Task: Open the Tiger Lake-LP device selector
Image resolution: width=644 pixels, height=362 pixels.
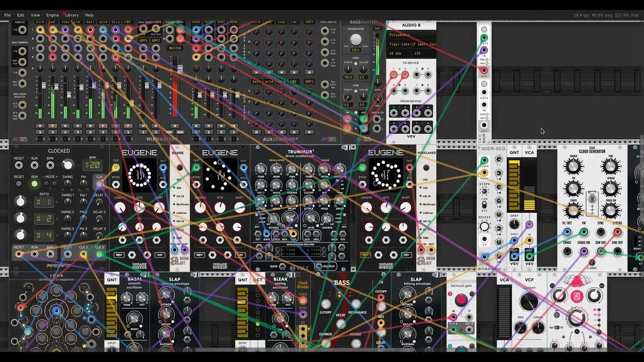Action: [411, 44]
